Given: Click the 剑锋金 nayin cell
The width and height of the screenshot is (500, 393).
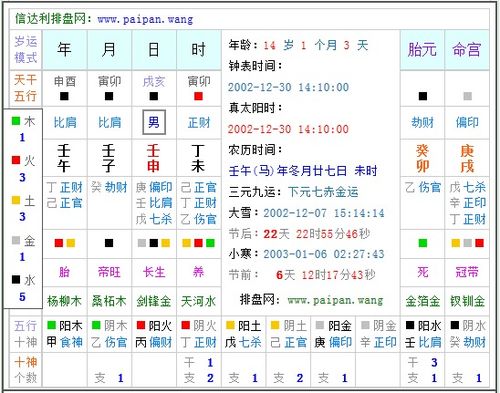Looking at the screenshot, I should (154, 301).
